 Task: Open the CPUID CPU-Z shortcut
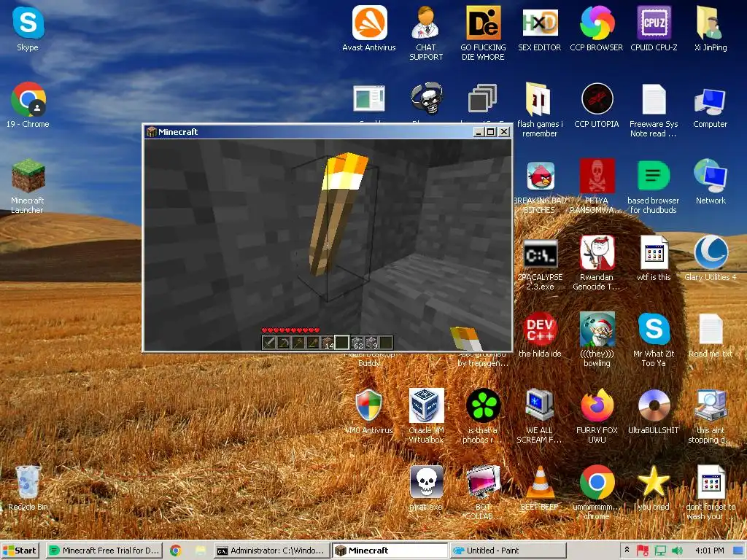tap(654, 23)
